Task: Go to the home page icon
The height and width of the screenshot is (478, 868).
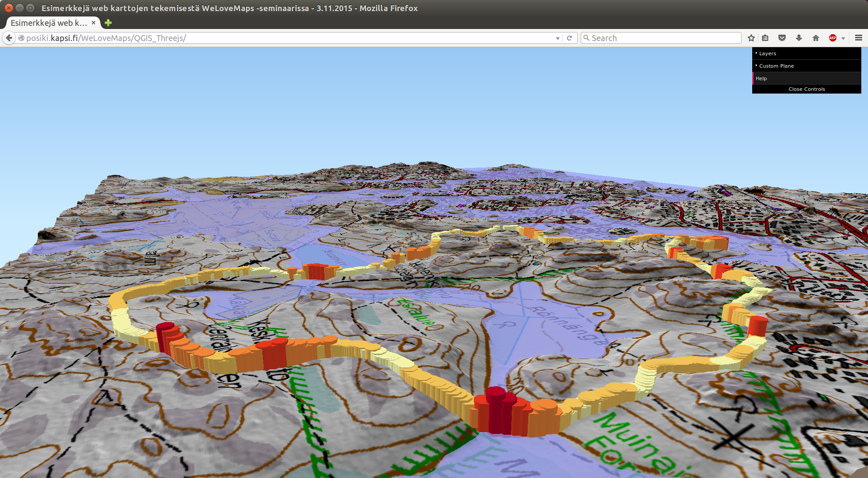Action: (x=816, y=38)
